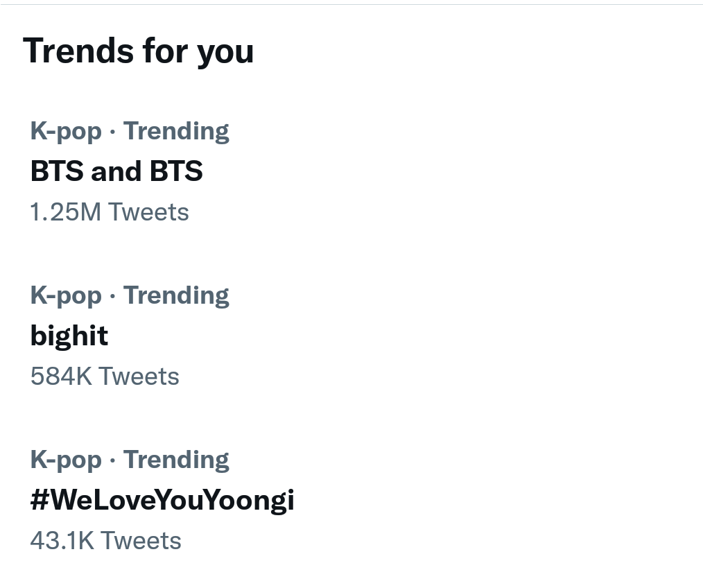Click "Trending" label above BTS and BTS

(x=176, y=131)
